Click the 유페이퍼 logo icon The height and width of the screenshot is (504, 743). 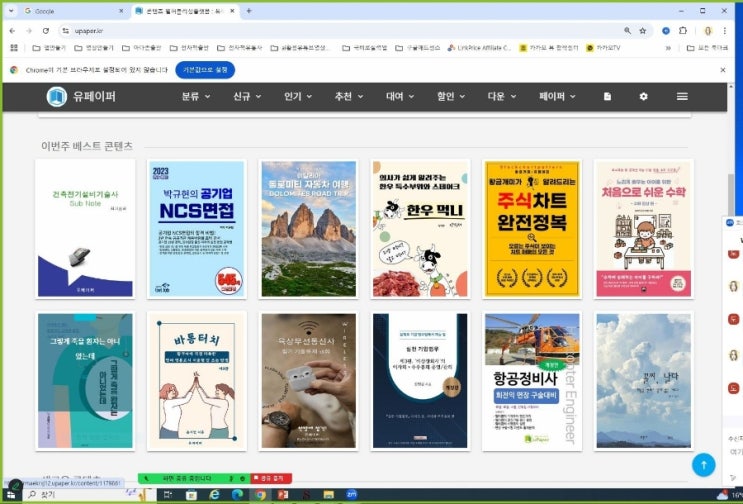point(56,97)
